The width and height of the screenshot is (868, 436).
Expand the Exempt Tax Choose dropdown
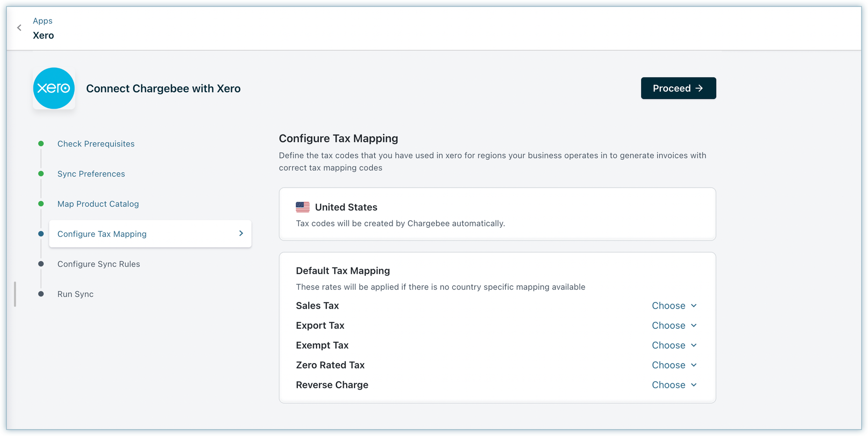pyautogui.click(x=674, y=345)
